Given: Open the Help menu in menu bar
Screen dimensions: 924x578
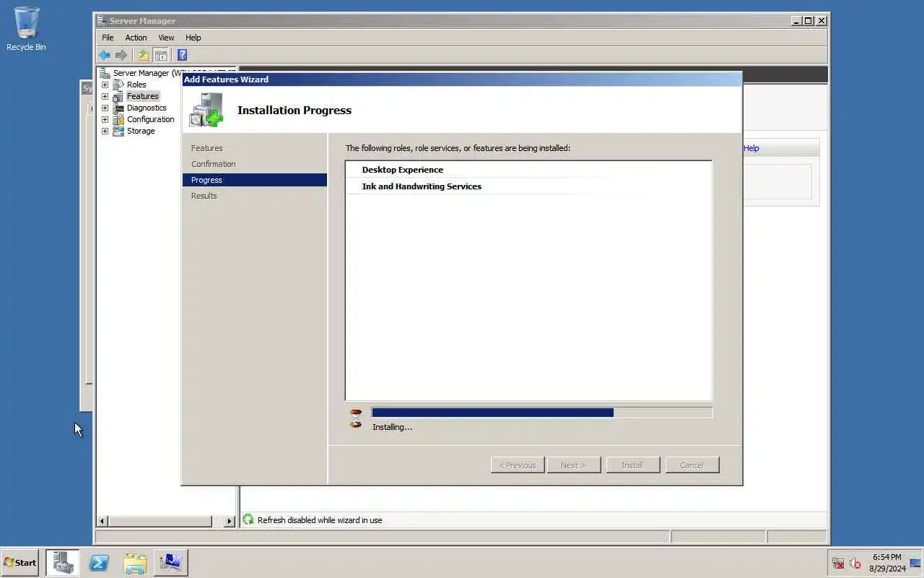Looking at the screenshot, I should coord(193,38).
